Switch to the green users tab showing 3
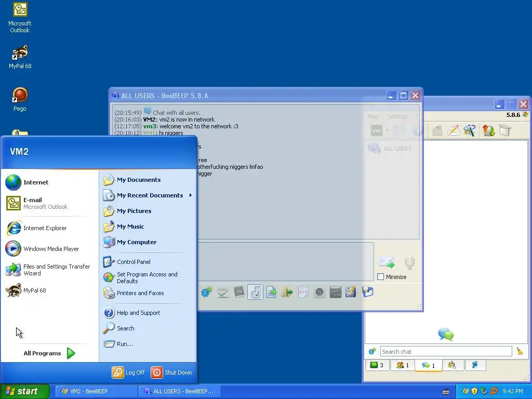532x399 pixels. tap(377, 365)
